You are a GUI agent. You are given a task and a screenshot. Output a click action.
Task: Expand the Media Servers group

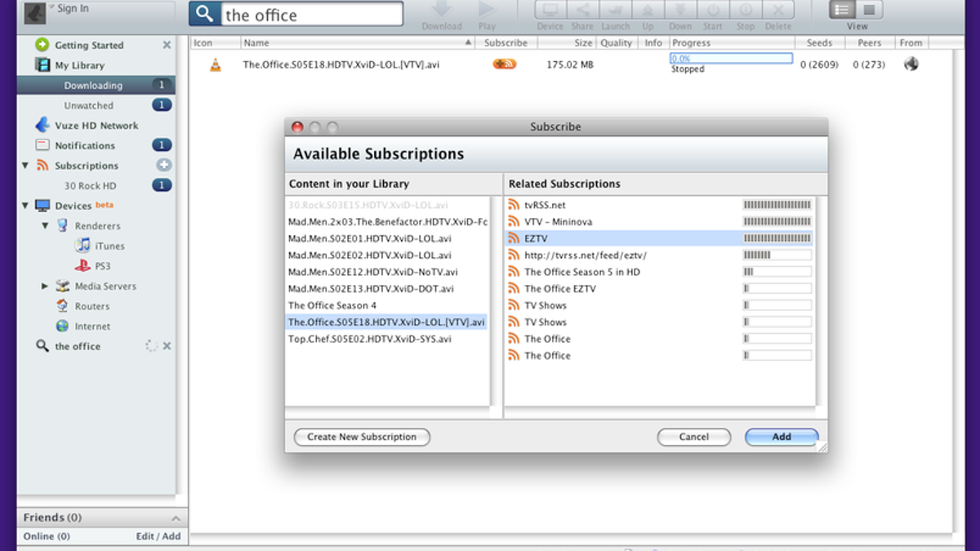point(45,287)
